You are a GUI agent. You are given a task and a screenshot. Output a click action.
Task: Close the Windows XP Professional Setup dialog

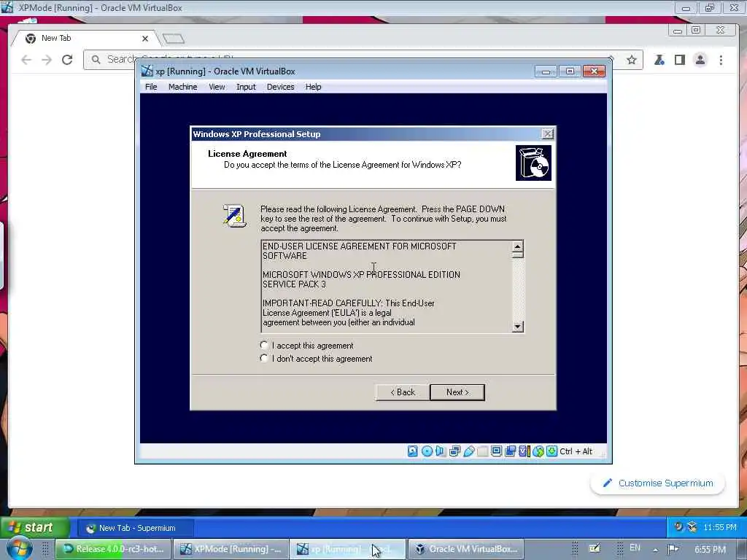tap(547, 134)
